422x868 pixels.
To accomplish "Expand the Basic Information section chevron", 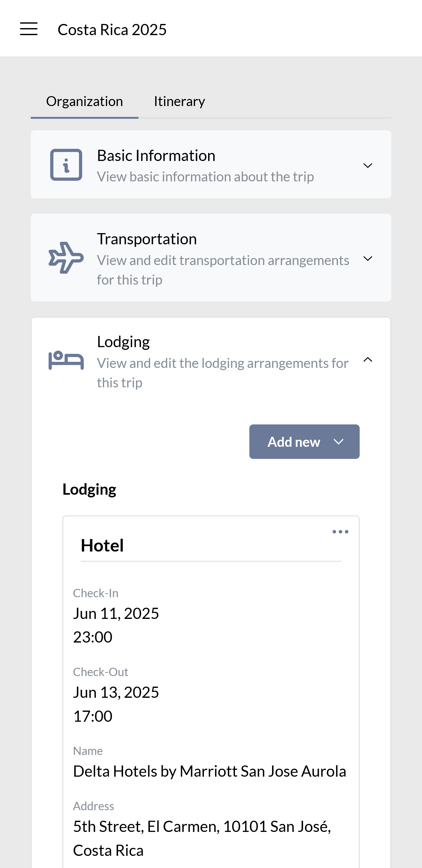I will (x=367, y=165).
